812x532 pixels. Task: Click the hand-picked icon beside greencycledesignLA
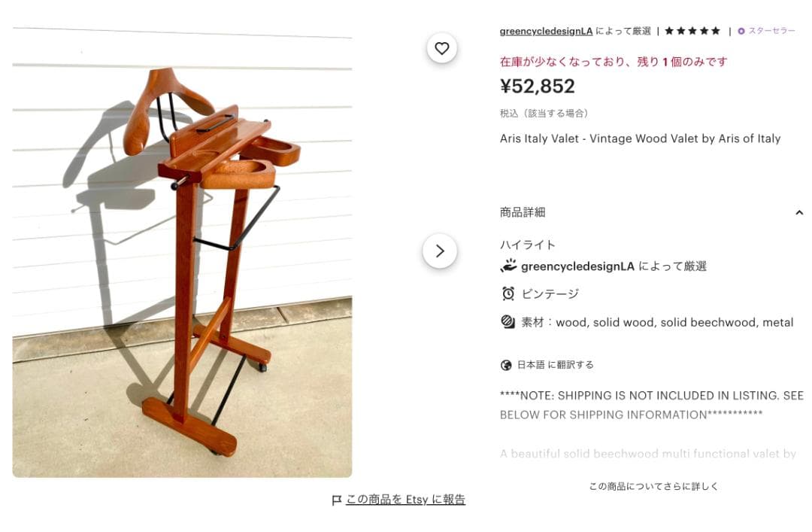(x=508, y=266)
